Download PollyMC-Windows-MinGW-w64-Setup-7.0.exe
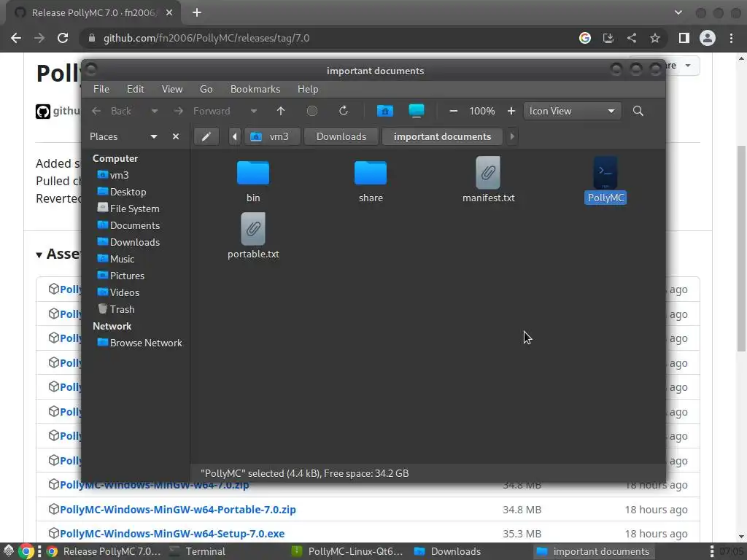 tap(172, 534)
